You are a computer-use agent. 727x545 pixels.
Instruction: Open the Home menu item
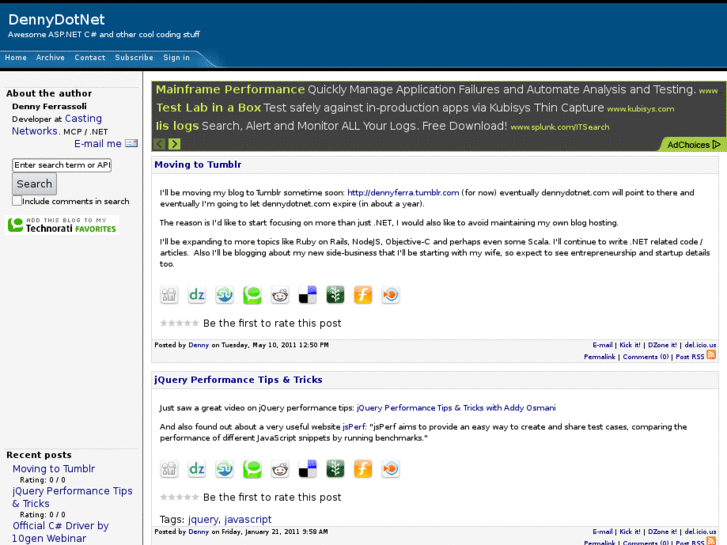tap(16, 58)
